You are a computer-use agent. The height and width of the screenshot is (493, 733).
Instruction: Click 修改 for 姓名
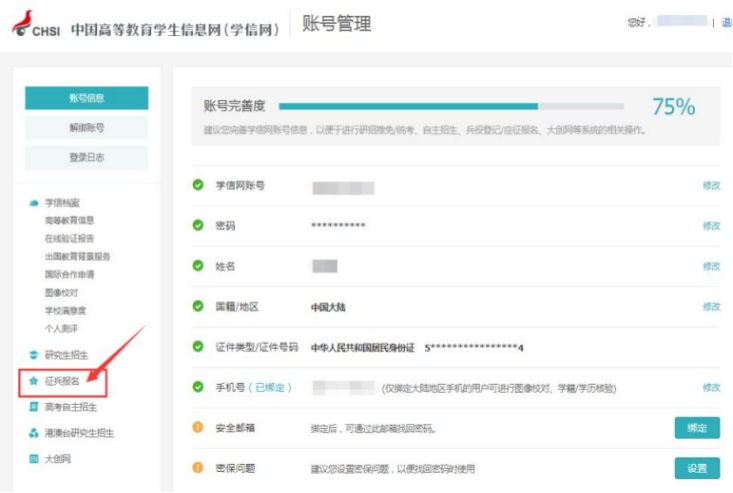coord(711,266)
